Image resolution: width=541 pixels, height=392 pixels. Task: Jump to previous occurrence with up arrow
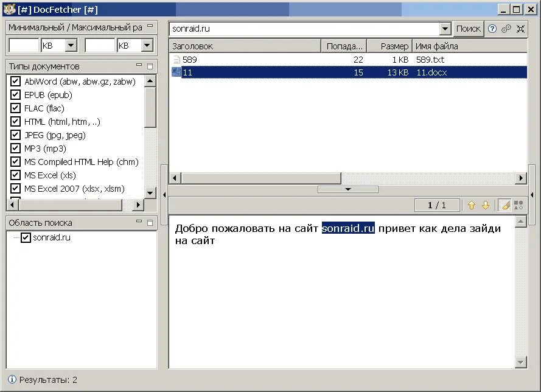pyautogui.click(x=471, y=205)
